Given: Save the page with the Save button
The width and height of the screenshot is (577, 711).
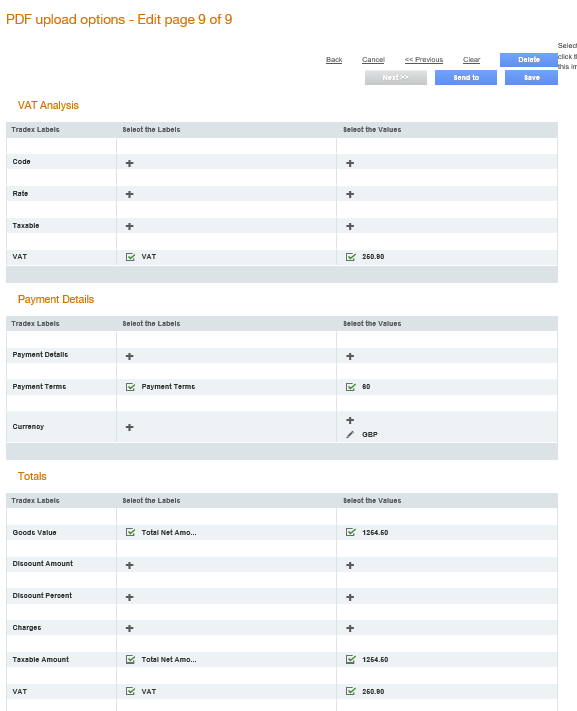Looking at the screenshot, I should [531, 78].
